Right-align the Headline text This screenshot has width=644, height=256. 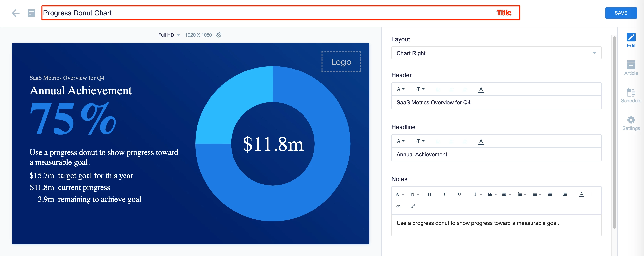coord(464,141)
